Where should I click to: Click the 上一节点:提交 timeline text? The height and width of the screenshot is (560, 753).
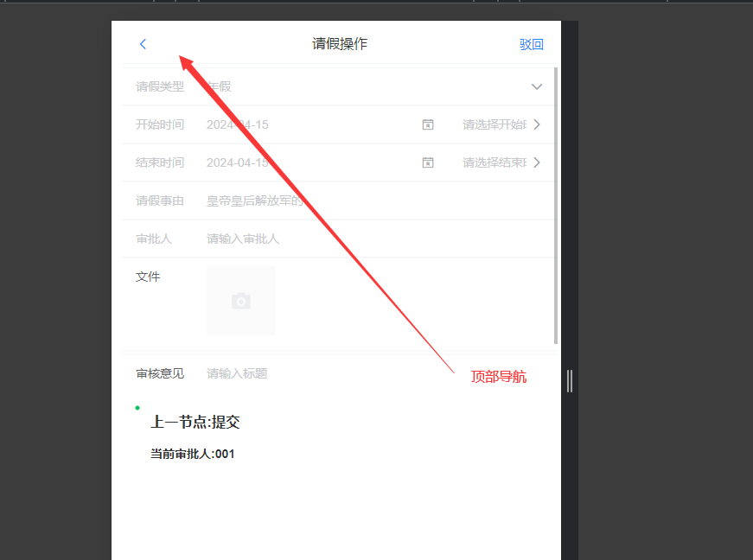[195, 423]
